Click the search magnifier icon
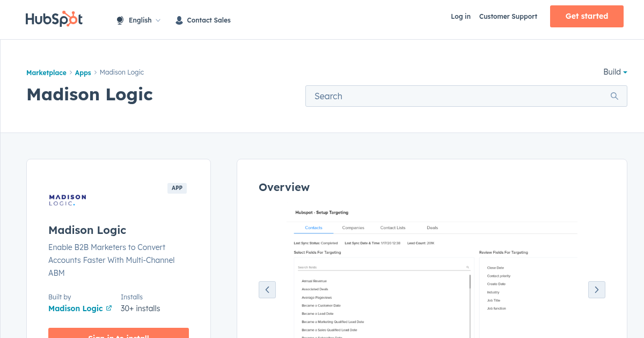Viewport: 644px width, 338px height. pyautogui.click(x=614, y=96)
